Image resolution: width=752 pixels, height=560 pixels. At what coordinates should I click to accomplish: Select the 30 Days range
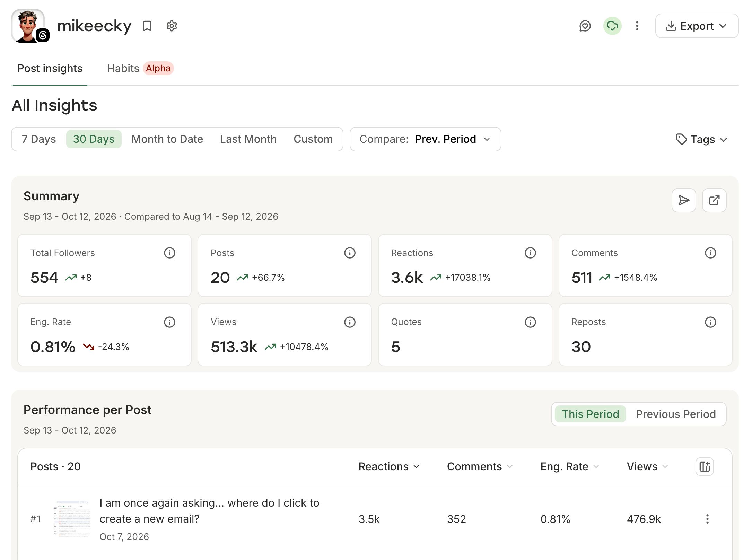point(94,139)
